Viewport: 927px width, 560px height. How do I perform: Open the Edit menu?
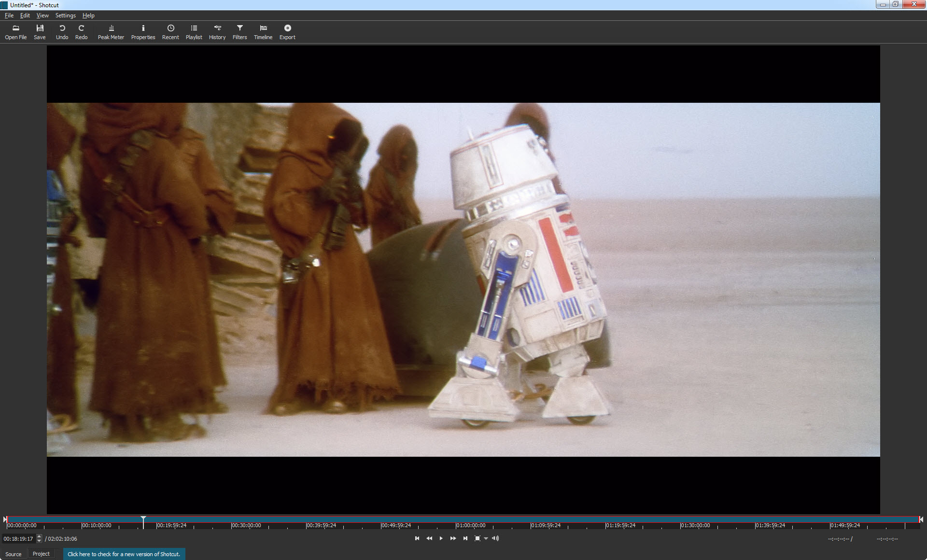point(25,15)
